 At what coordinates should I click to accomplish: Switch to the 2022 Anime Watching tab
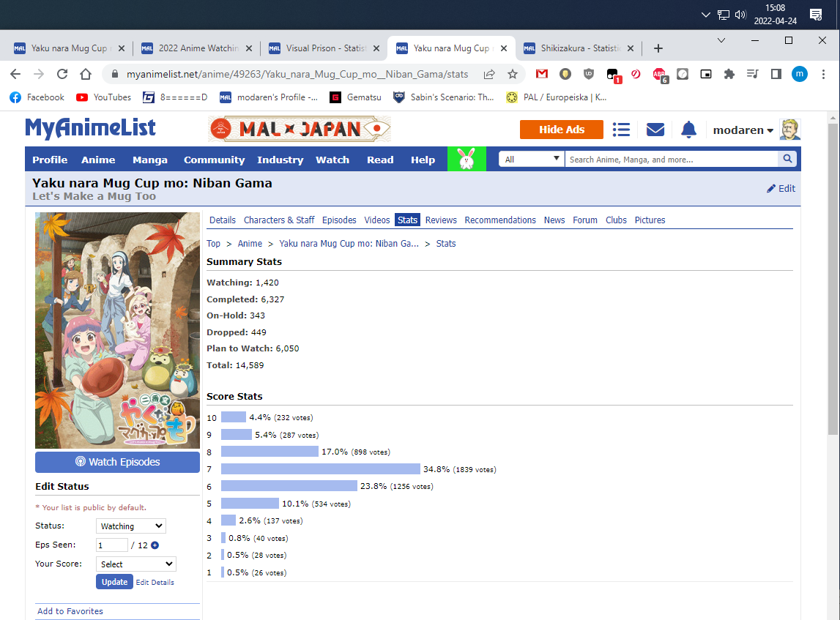click(196, 48)
